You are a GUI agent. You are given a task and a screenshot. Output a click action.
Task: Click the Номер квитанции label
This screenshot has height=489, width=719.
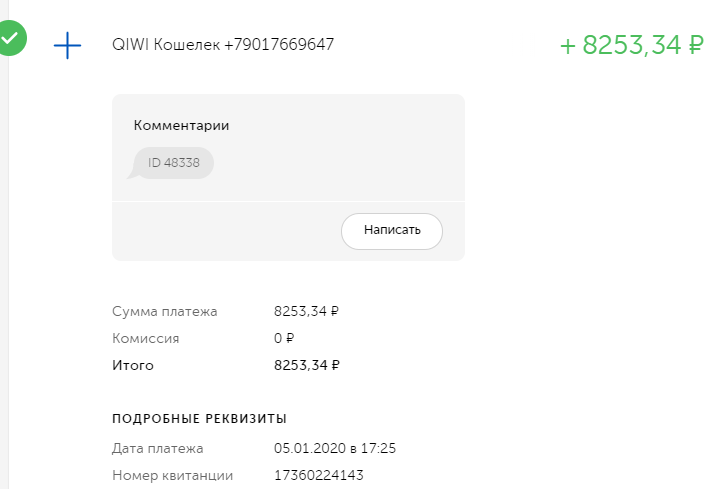(173, 475)
